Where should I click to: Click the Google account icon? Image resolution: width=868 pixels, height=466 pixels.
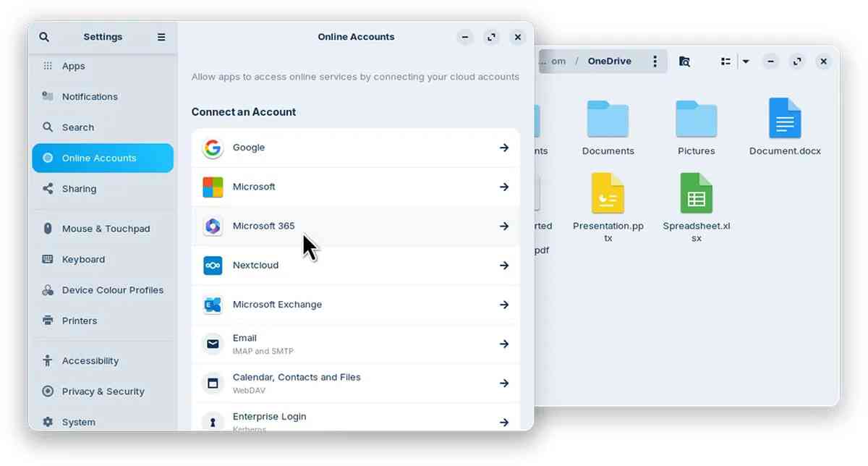pos(212,148)
